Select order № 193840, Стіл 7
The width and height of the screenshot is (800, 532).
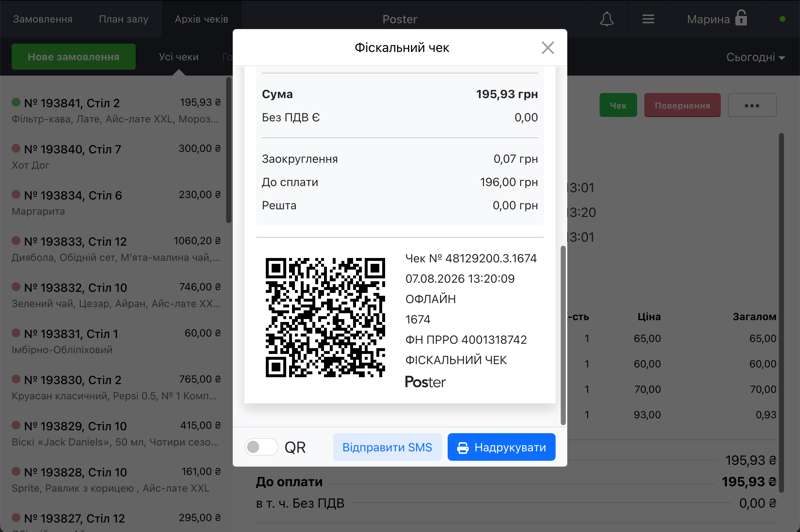point(116,157)
